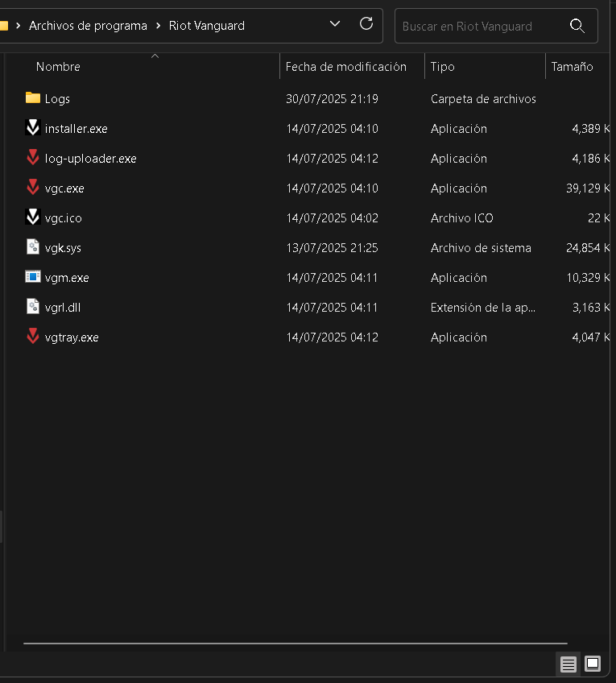Click Extensión de la ap... type cell

point(483,308)
